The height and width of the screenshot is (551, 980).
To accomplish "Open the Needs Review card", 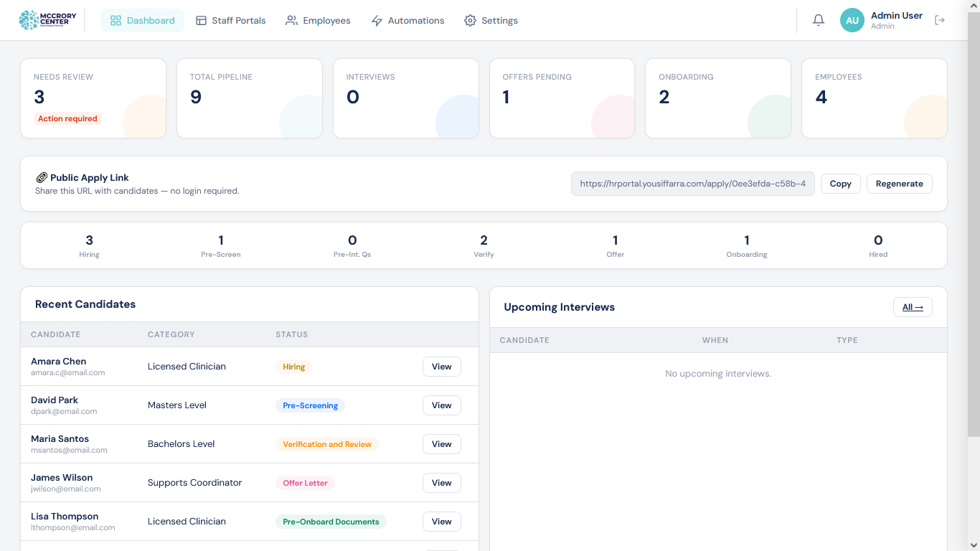I will [93, 98].
